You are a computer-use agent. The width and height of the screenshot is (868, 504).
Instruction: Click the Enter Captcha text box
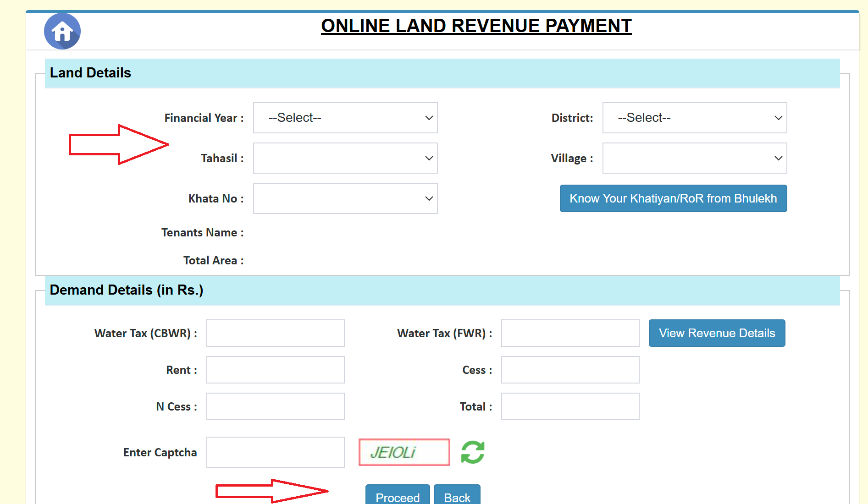point(275,452)
